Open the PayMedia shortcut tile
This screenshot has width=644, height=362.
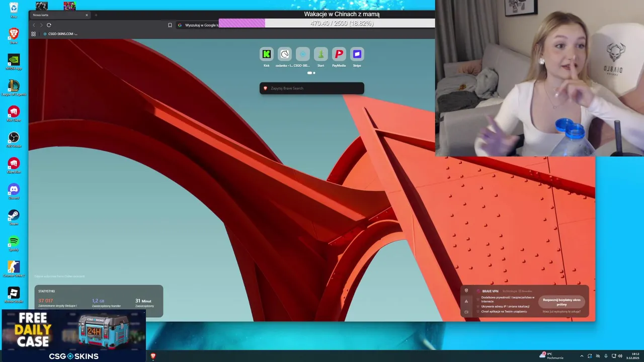[339, 54]
